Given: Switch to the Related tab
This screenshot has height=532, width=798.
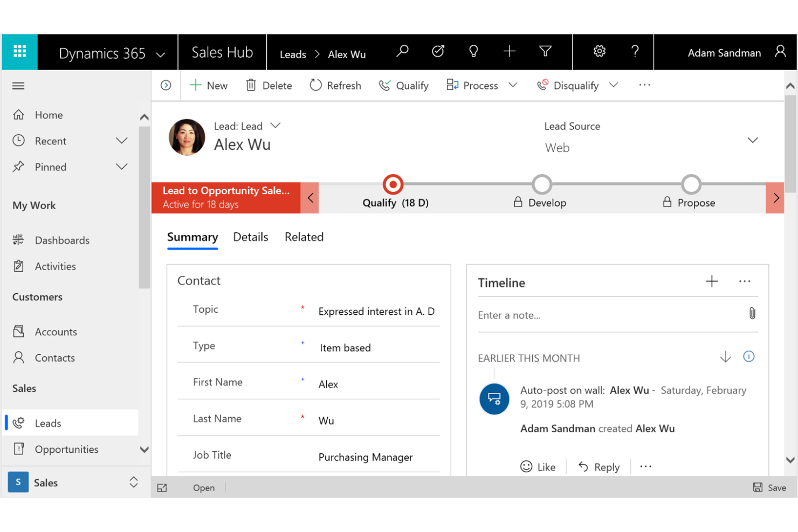Looking at the screenshot, I should pyautogui.click(x=304, y=237).
